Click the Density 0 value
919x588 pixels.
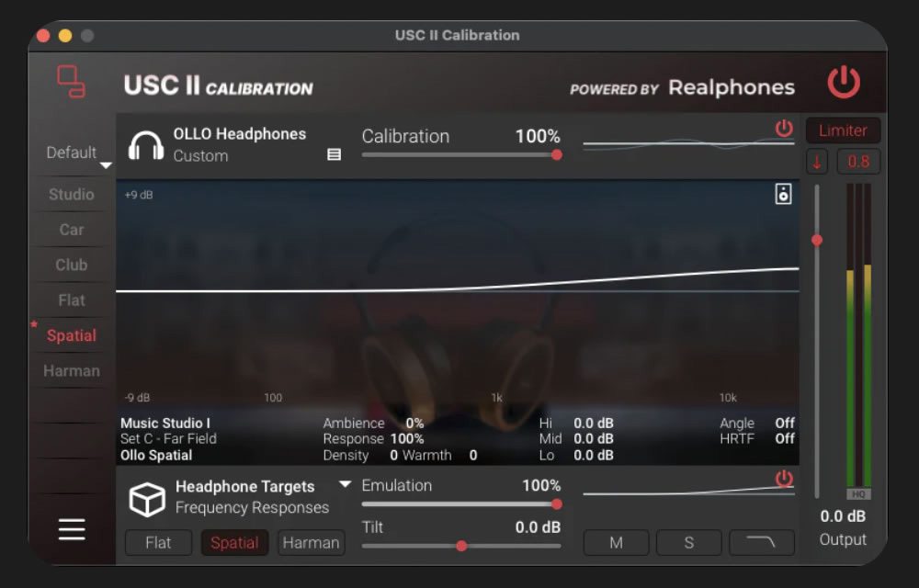coord(394,455)
